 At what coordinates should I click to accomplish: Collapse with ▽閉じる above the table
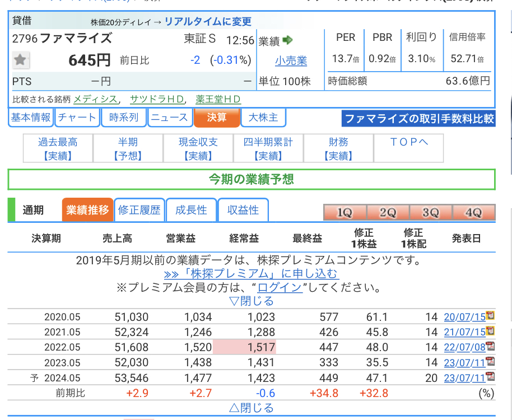252,301
